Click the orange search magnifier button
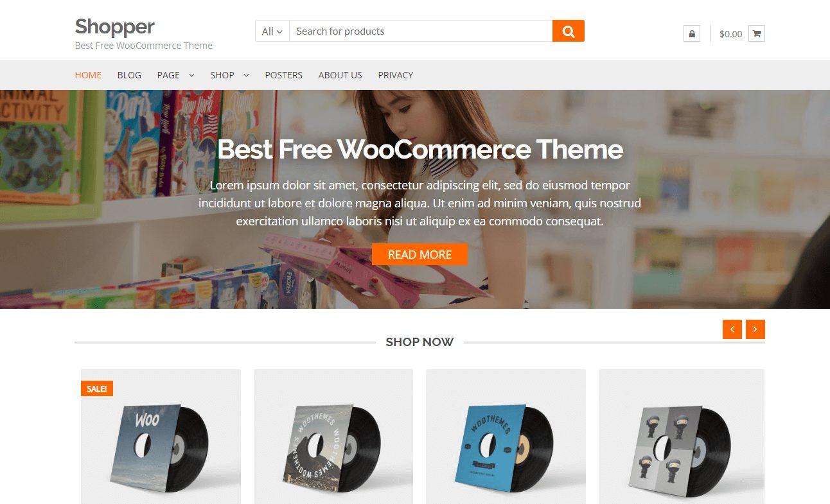Viewport: 830px width, 504px height. (x=568, y=31)
